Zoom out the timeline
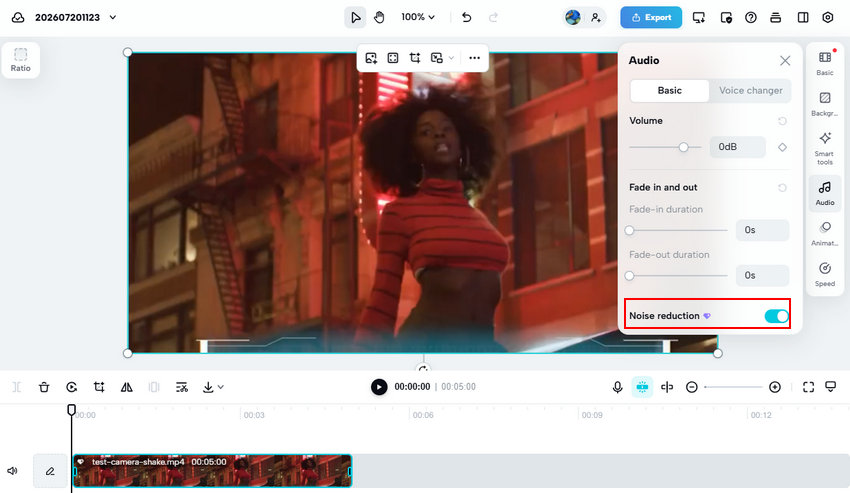The image size is (850, 493). [x=692, y=387]
